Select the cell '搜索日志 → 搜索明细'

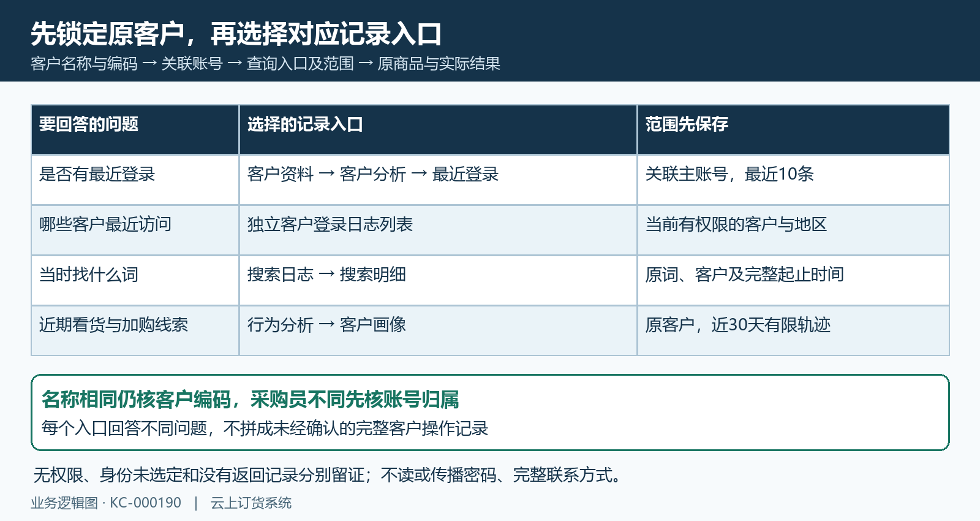point(438,280)
